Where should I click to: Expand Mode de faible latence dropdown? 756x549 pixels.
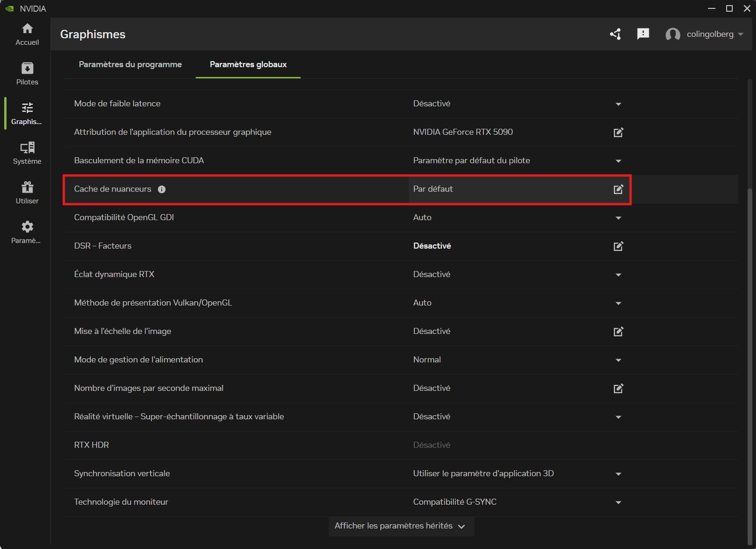(619, 104)
